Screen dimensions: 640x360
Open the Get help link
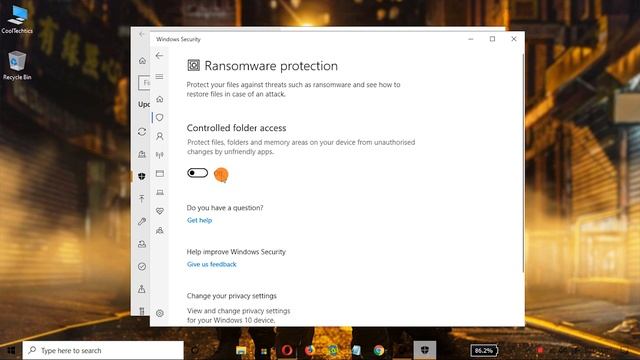(199, 220)
